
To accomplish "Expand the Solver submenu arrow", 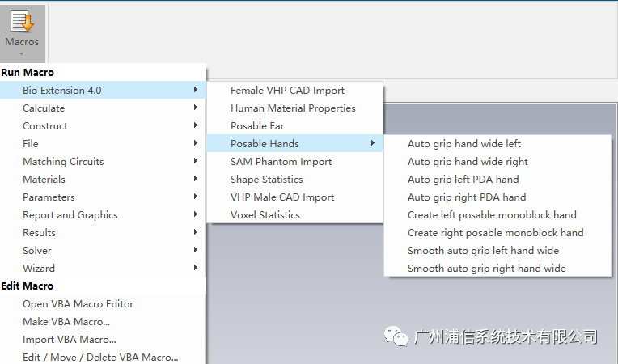I will tap(196, 250).
